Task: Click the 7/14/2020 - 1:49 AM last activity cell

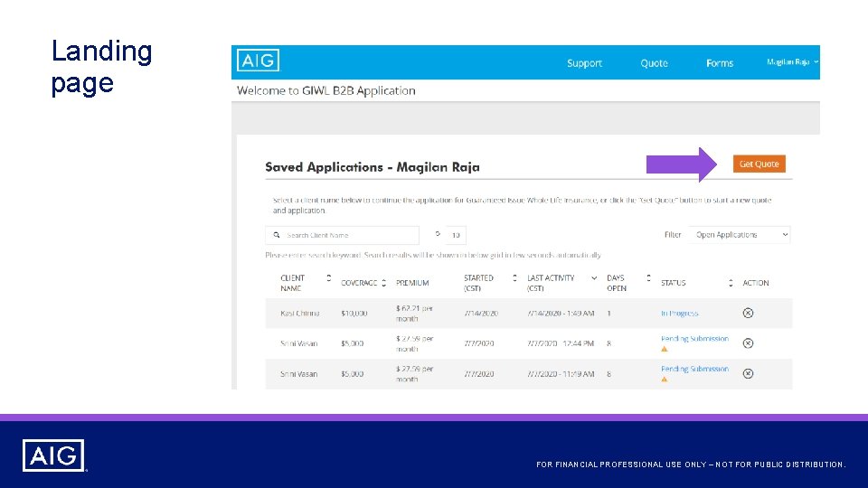Action: 561,314
